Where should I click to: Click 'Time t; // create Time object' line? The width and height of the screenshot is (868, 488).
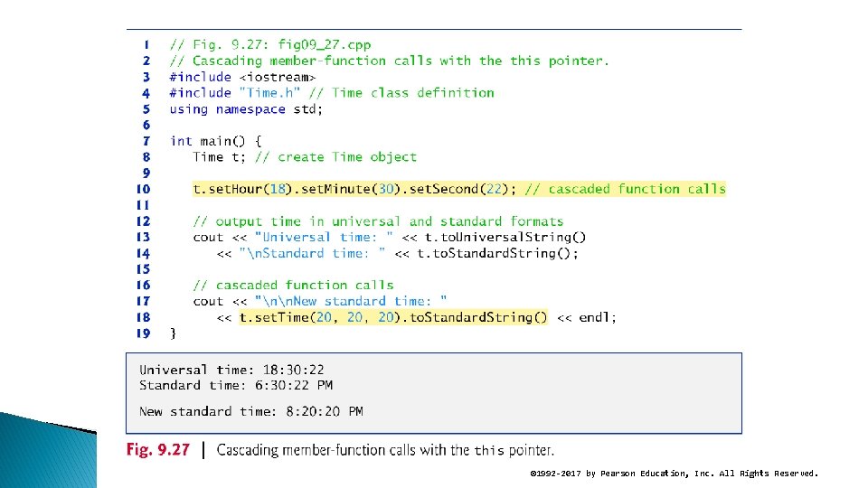[305, 157]
